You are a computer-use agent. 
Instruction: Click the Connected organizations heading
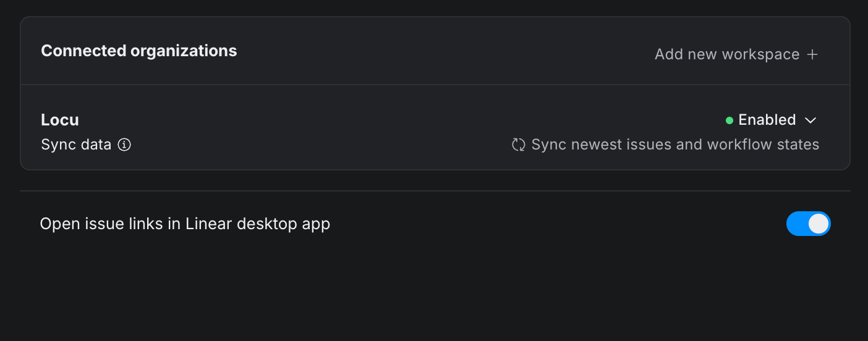(139, 51)
